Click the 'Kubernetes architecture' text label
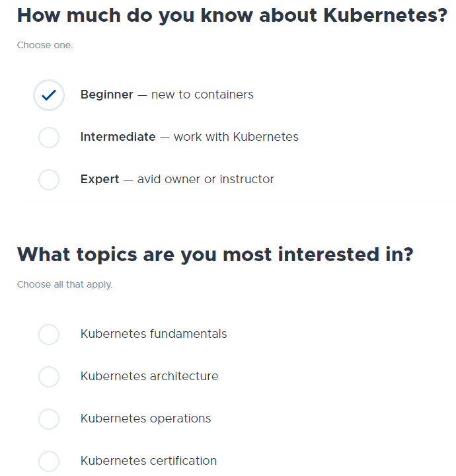456x476 pixels. tap(149, 376)
